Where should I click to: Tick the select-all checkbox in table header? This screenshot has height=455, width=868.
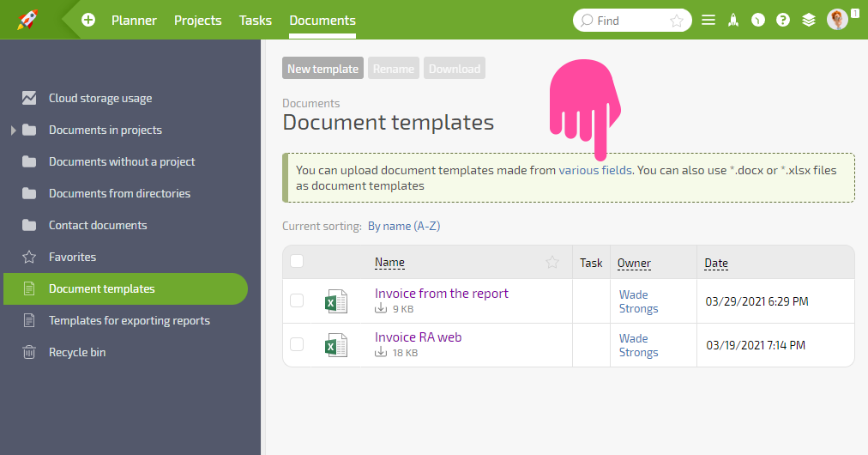[297, 261]
